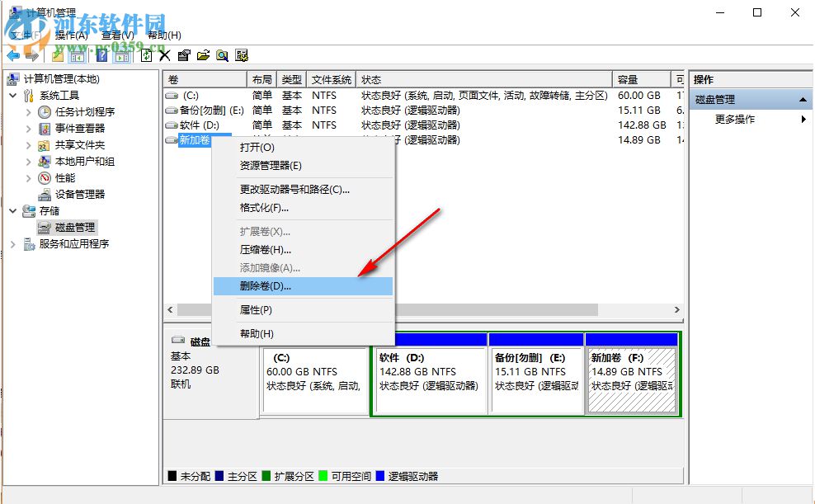
Task: Select the (C:) volume row
Action: 424,96
